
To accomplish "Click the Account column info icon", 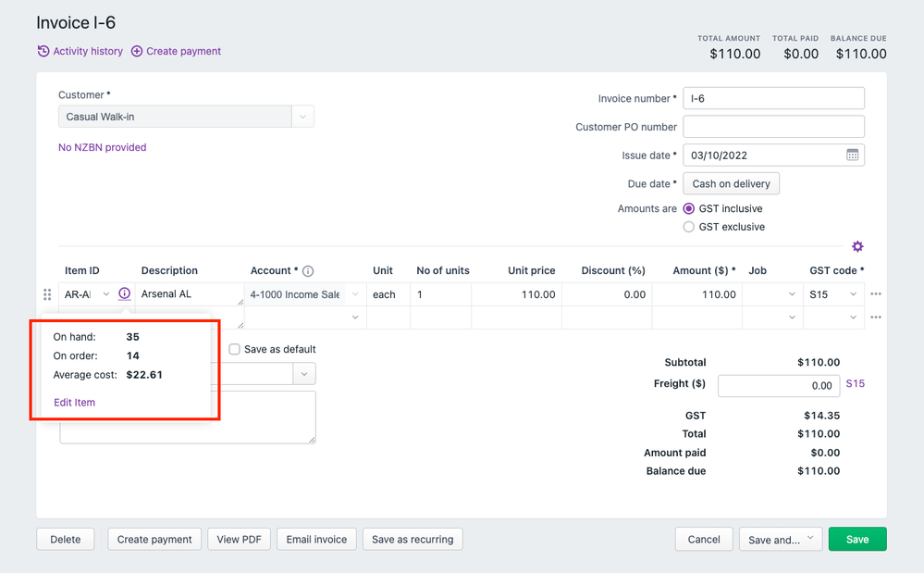I will click(308, 271).
